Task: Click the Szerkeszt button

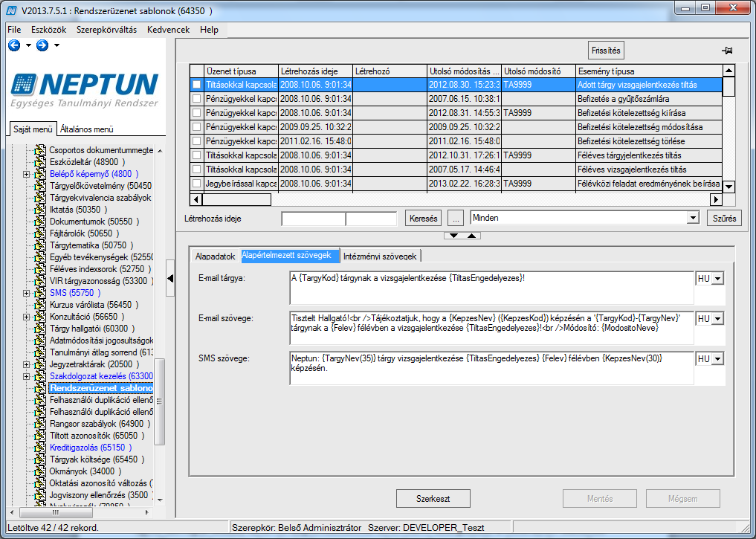Action: click(433, 499)
